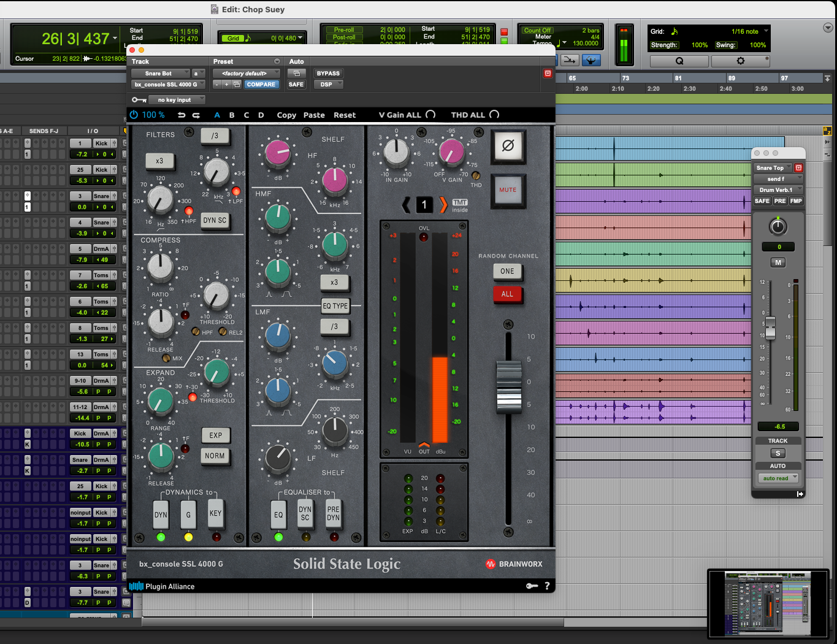Click the THD ALL circular icon
837x644 pixels.
click(494, 115)
